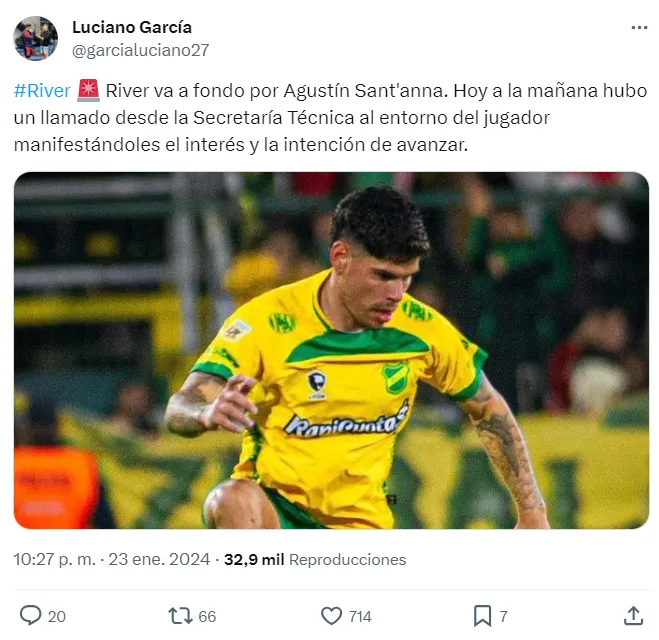Click the reply count number 20
Screen dimensions: 659x640
pos(57,616)
